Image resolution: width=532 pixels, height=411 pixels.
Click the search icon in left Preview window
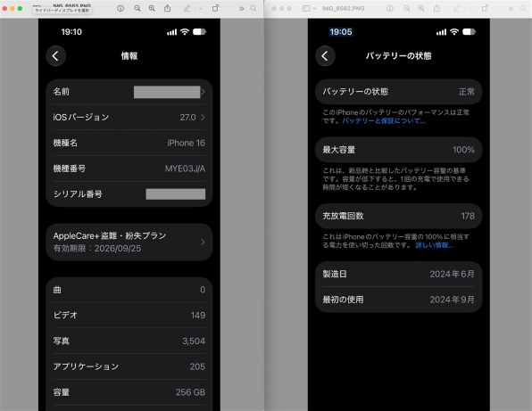(x=254, y=9)
